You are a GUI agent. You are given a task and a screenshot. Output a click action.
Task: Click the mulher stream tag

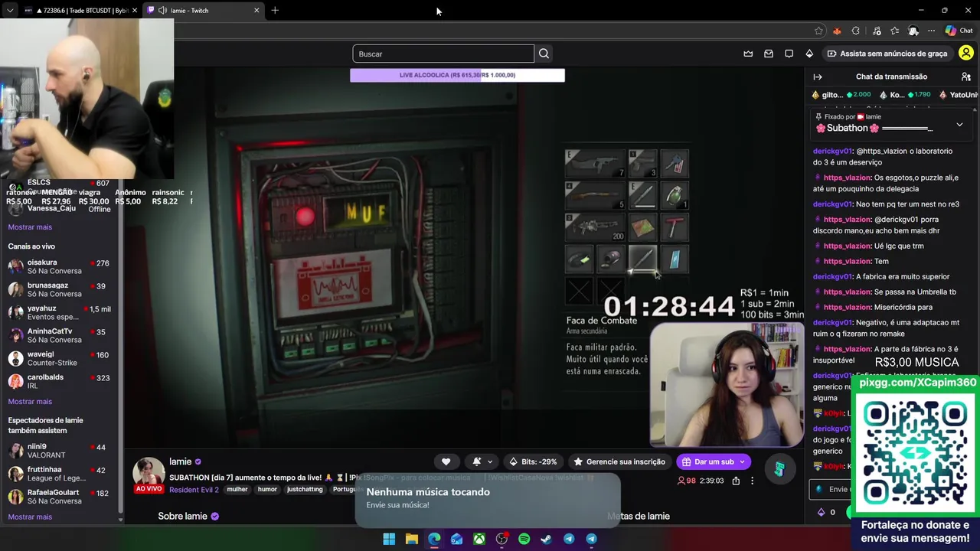237,490
